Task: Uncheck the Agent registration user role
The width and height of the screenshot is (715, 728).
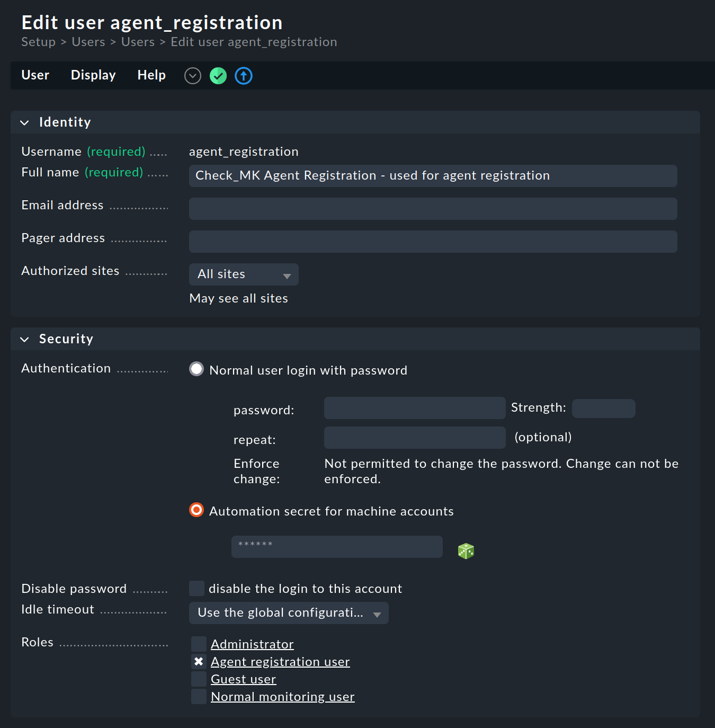Action: tap(198, 661)
